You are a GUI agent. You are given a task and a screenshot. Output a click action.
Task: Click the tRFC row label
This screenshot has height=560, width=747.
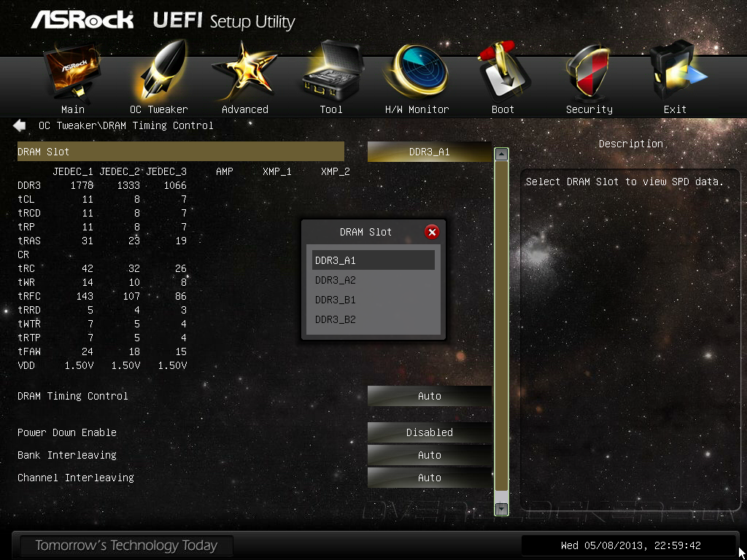click(x=29, y=296)
